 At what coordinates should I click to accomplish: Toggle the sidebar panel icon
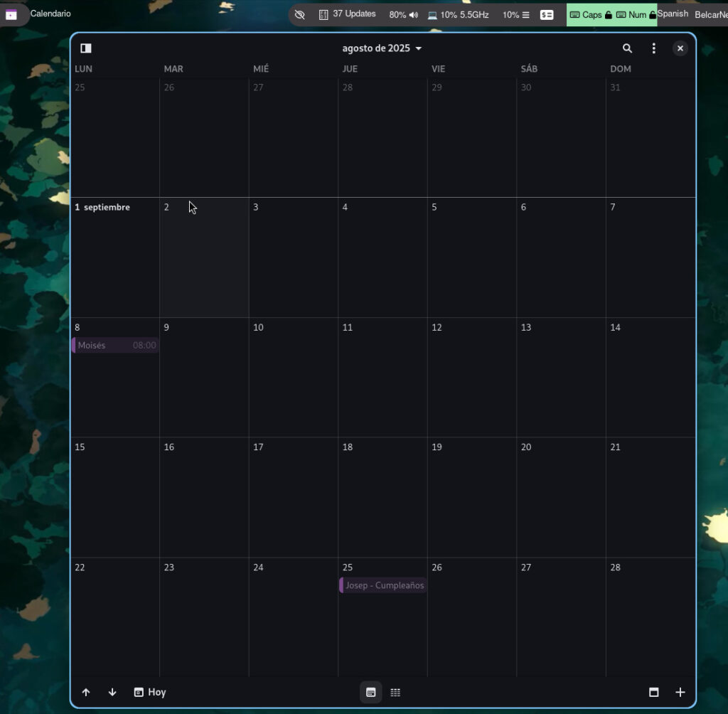tap(86, 48)
